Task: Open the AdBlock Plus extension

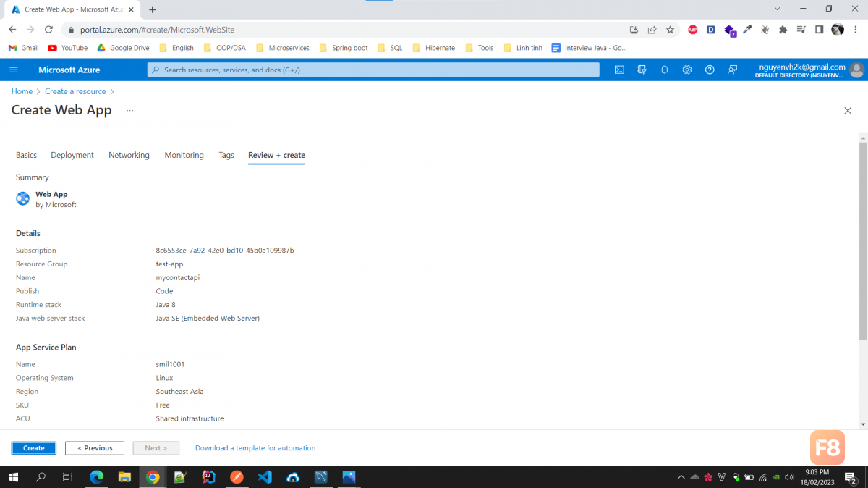Action: (x=693, y=30)
